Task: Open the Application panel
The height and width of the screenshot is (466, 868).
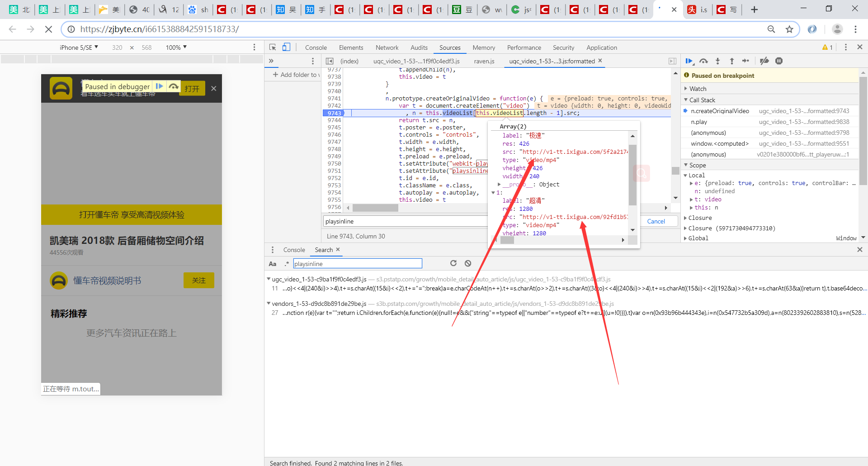Action: point(602,48)
